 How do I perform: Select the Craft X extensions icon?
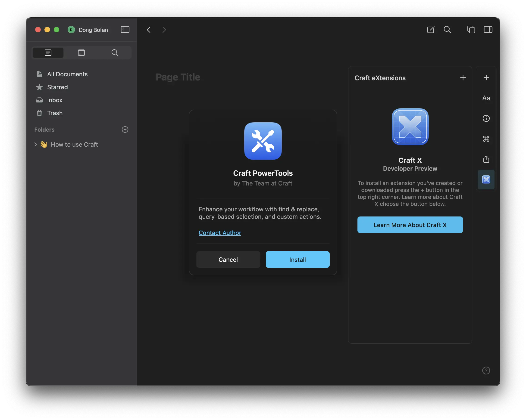(486, 180)
